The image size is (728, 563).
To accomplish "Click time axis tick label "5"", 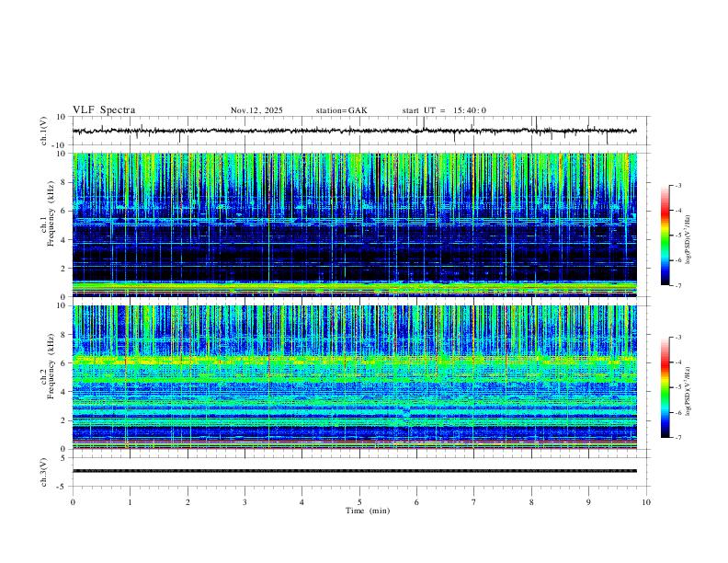I will click(359, 502).
